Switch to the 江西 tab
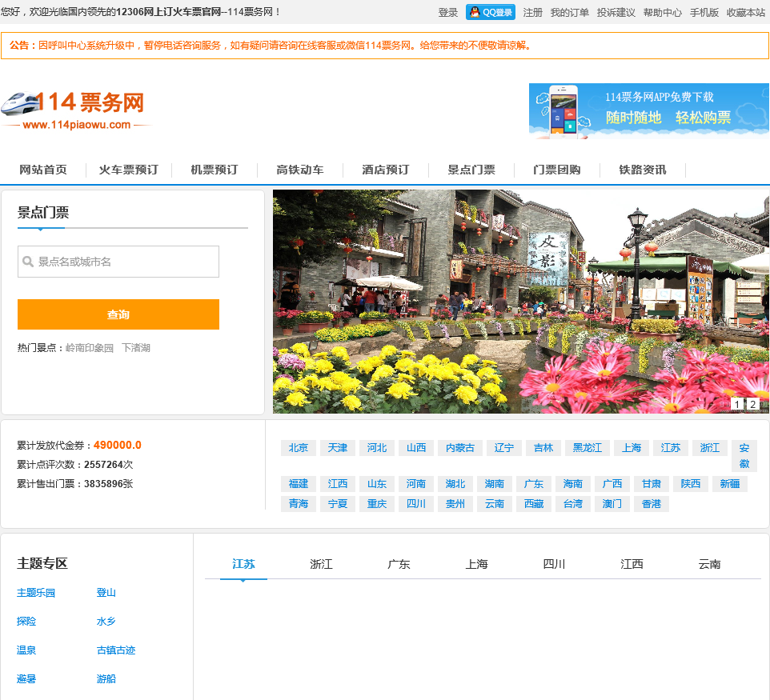This screenshot has height=700, width=770. (x=632, y=564)
